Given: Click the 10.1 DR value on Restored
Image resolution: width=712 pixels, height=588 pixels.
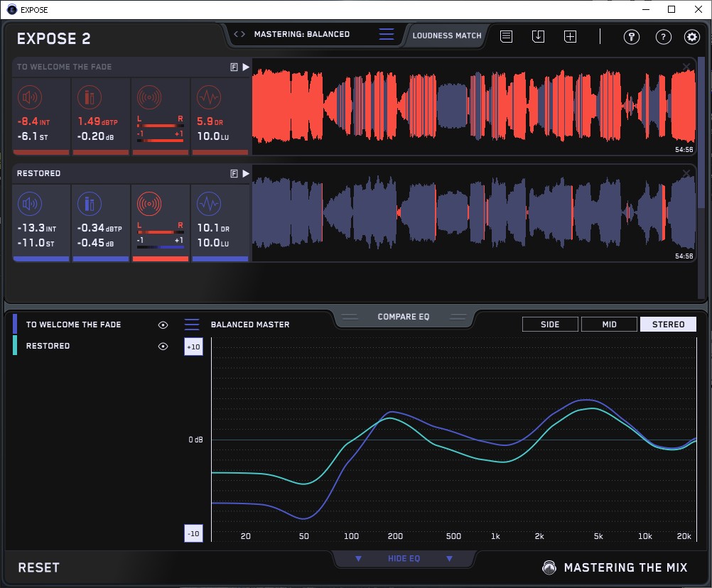Looking at the screenshot, I should point(213,228).
